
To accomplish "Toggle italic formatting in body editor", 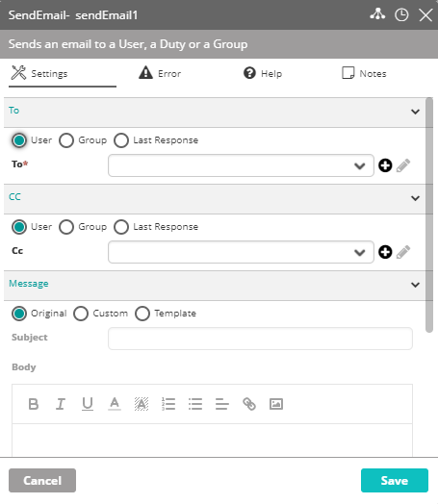I will point(61,404).
